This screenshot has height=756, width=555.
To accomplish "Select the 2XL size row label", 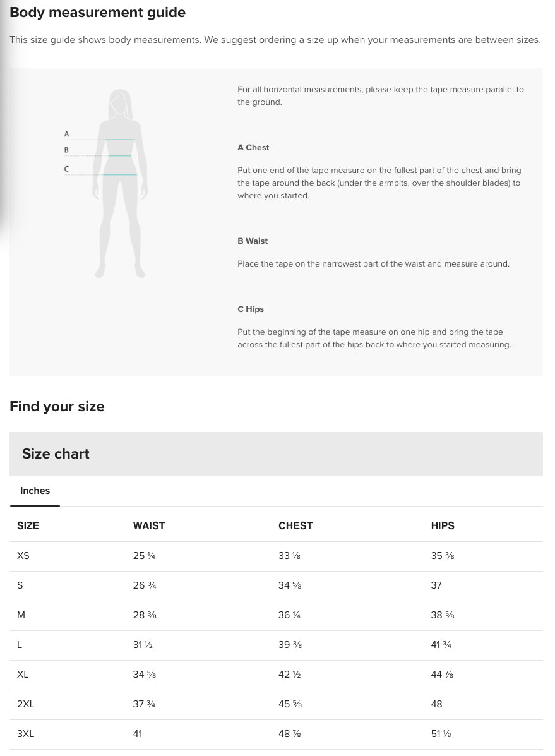I will click(x=26, y=704).
